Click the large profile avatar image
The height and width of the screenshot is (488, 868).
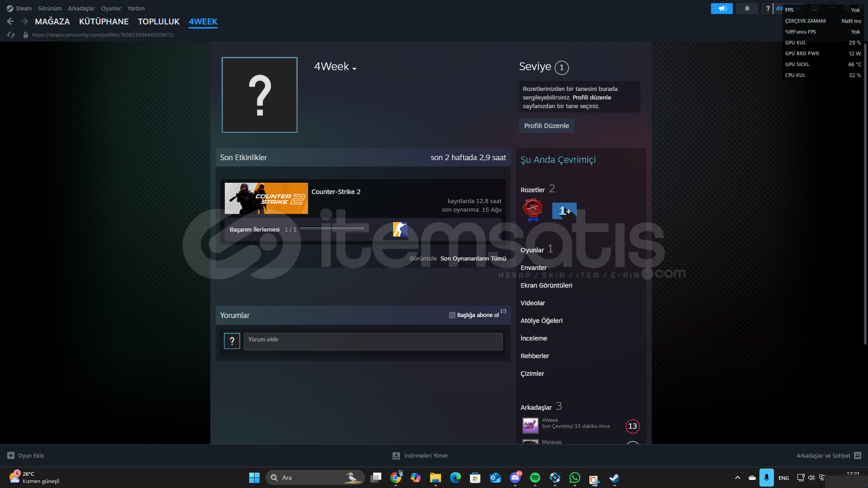[x=260, y=95]
